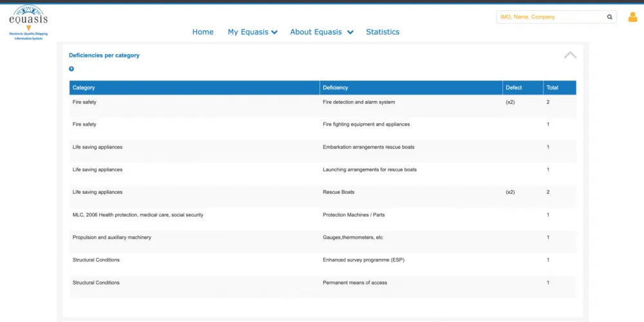The height and width of the screenshot is (322, 644).
Task: Click the Deficiency column header
Action: pyautogui.click(x=411, y=88)
